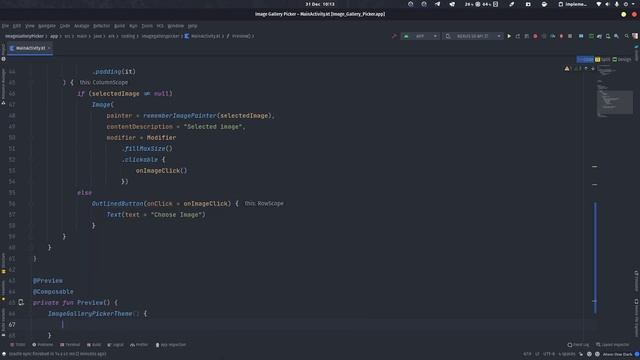
Task: Click the Stop square icon in toolbar
Action: coord(570,36)
